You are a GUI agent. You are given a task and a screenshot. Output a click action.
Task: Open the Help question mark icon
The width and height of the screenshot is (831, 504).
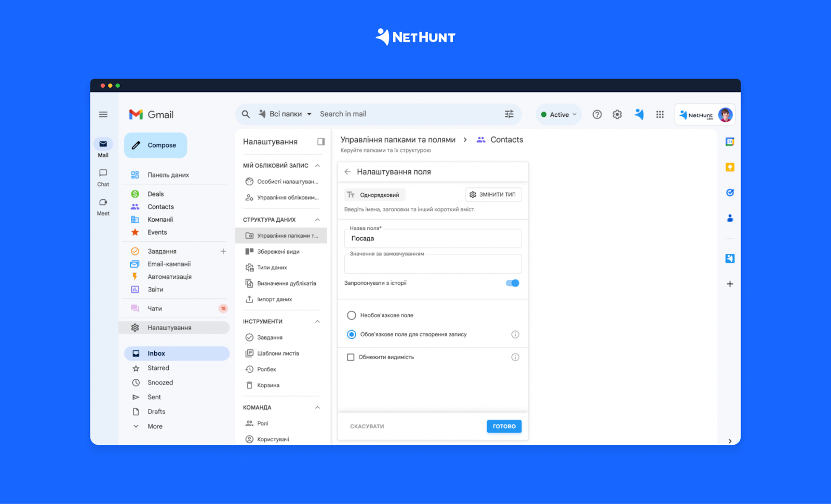(597, 115)
